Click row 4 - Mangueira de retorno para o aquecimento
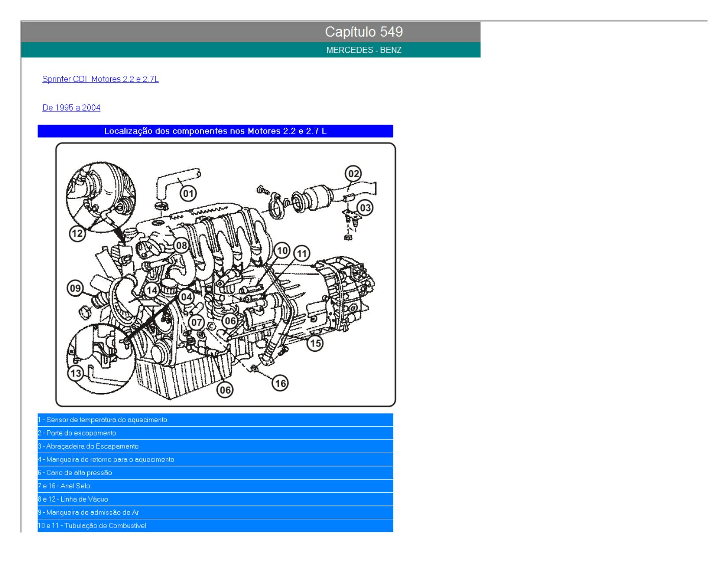Image resolution: width=728 pixels, height=562 pixels. (x=215, y=459)
